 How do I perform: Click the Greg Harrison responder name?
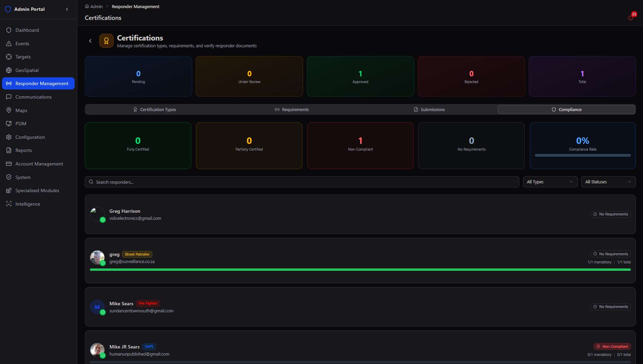coord(125,211)
